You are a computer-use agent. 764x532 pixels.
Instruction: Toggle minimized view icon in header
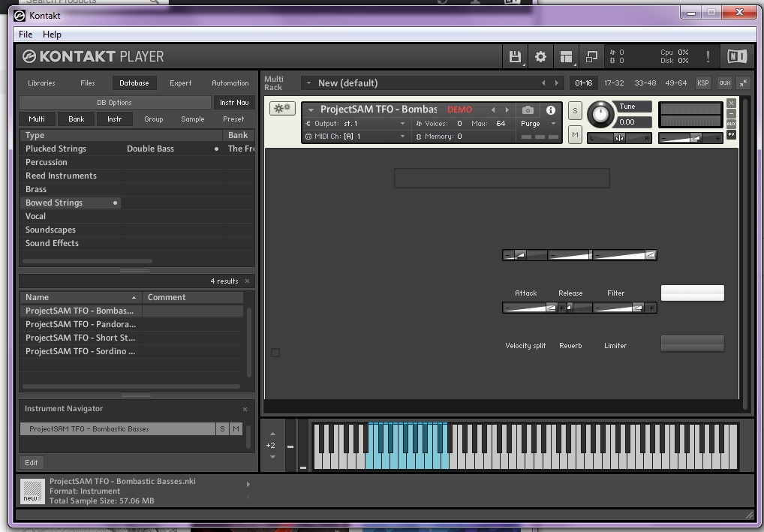[591, 57]
